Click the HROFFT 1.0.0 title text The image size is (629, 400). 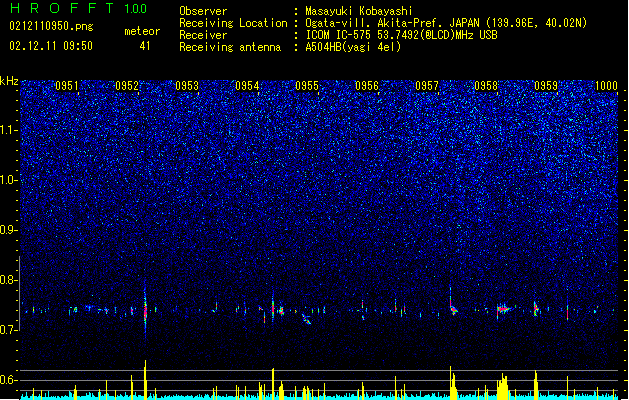tap(79, 8)
